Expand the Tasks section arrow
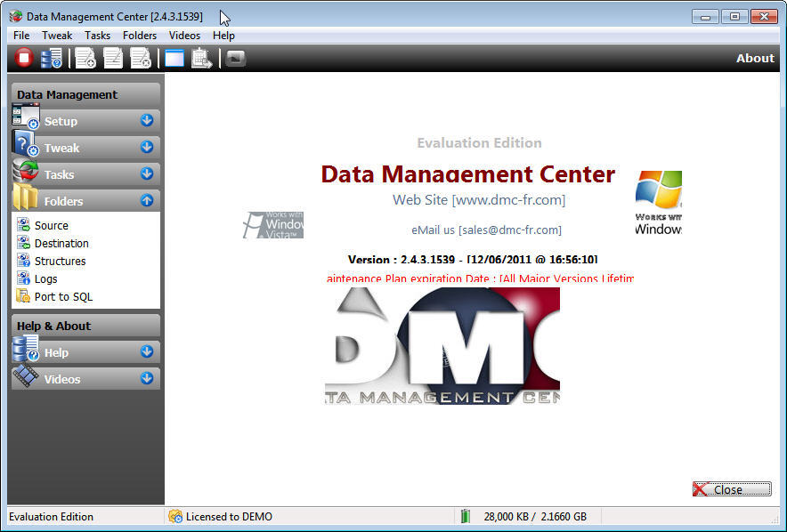 (x=147, y=173)
